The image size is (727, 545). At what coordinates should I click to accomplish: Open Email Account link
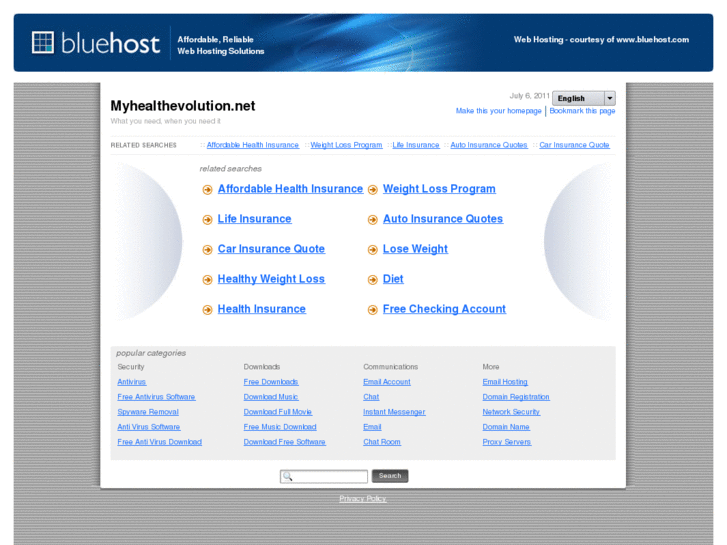[x=387, y=382]
